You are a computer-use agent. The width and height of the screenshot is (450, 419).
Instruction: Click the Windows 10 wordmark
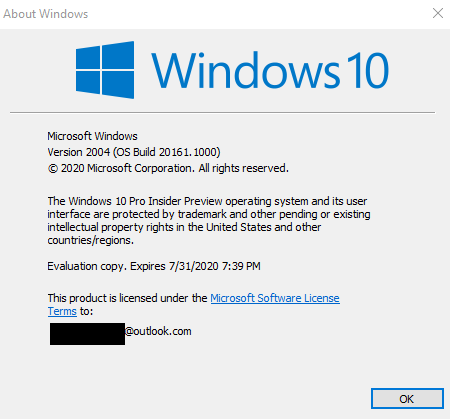pyautogui.click(x=270, y=70)
